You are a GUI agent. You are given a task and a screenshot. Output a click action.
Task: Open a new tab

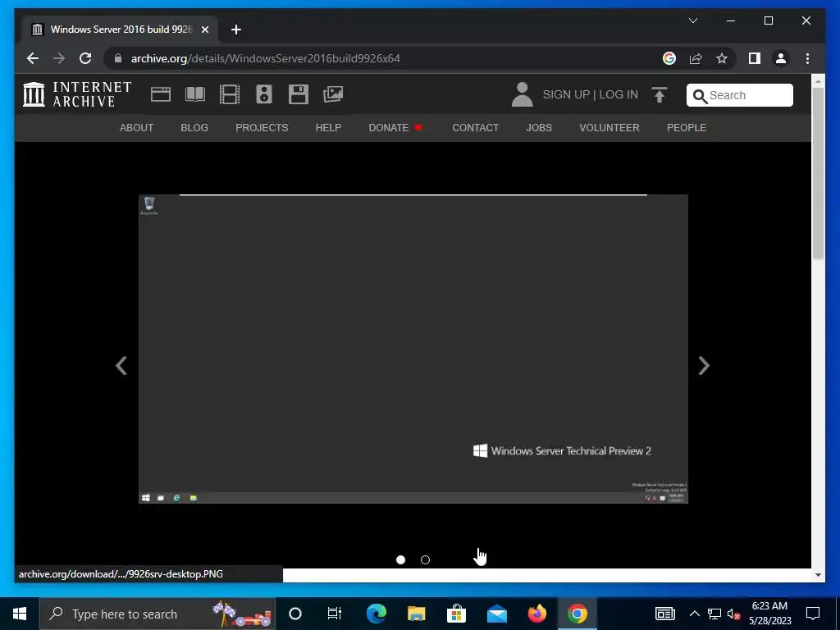pyautogui.click(x=235, y=30)
